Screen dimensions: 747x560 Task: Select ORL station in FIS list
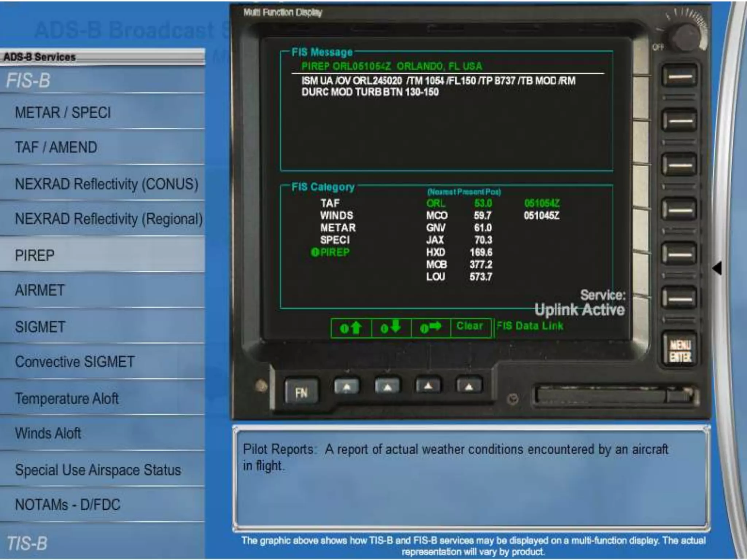click(x=436, y=203)
